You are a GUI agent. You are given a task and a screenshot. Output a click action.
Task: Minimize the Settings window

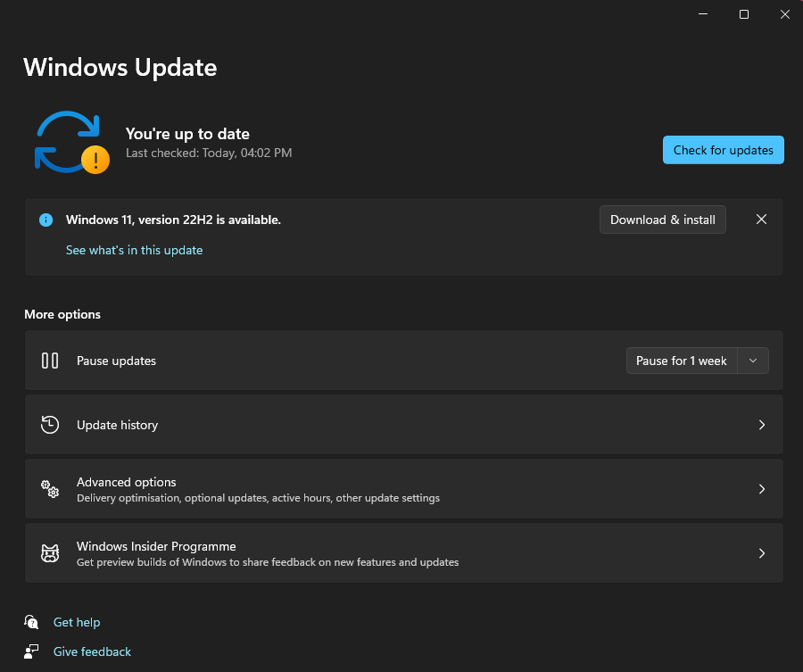click(x=703, y=14)
